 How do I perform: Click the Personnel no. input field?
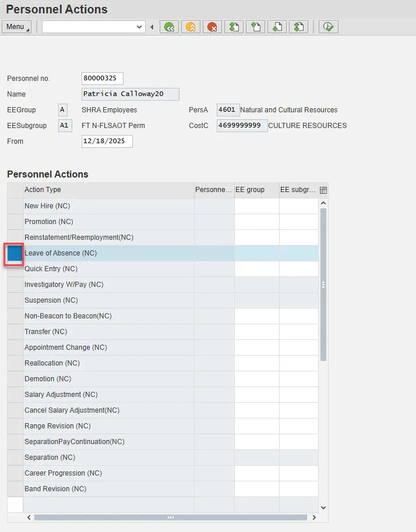click(102, 79)
